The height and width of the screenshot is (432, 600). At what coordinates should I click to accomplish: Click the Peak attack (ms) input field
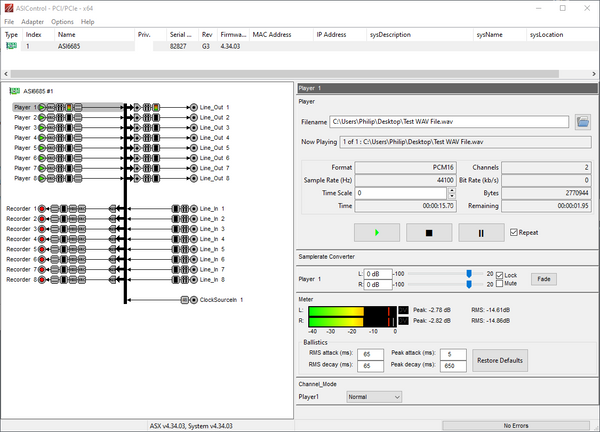tap(453, 354)
